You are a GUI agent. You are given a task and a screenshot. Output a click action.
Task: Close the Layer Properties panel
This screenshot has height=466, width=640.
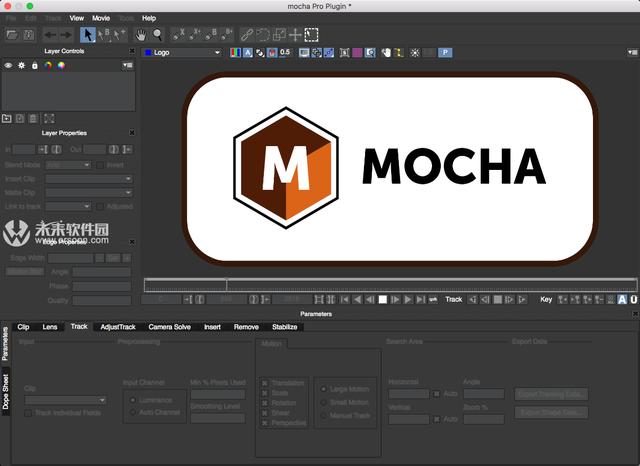132,133
